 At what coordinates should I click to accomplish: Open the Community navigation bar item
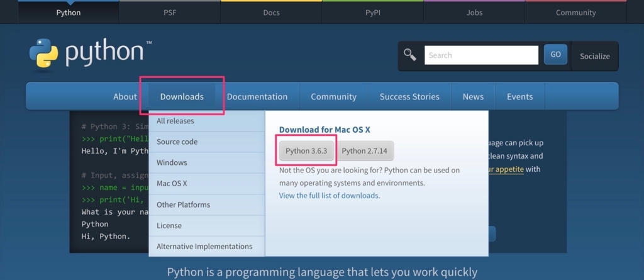click(x=333, y=97)
